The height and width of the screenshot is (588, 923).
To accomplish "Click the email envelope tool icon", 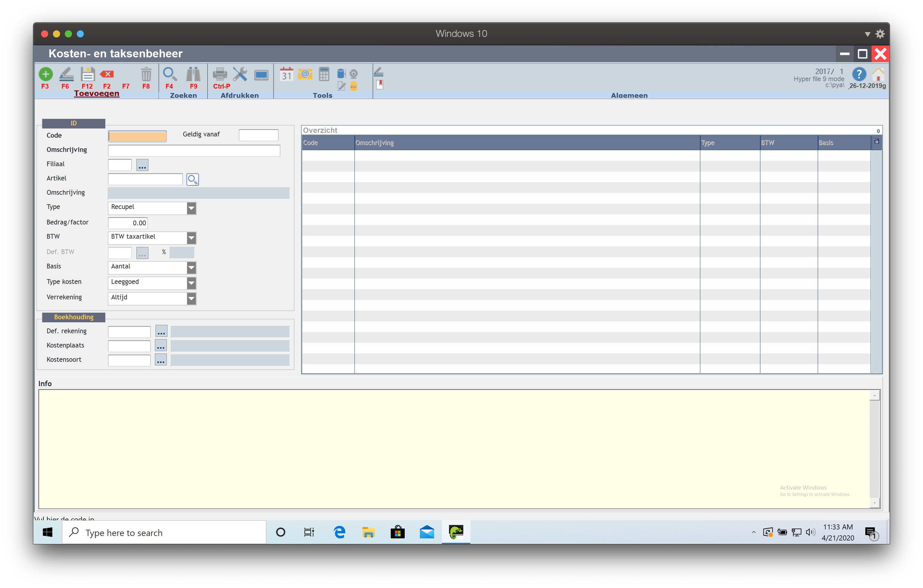I will [x=305, y=74].
